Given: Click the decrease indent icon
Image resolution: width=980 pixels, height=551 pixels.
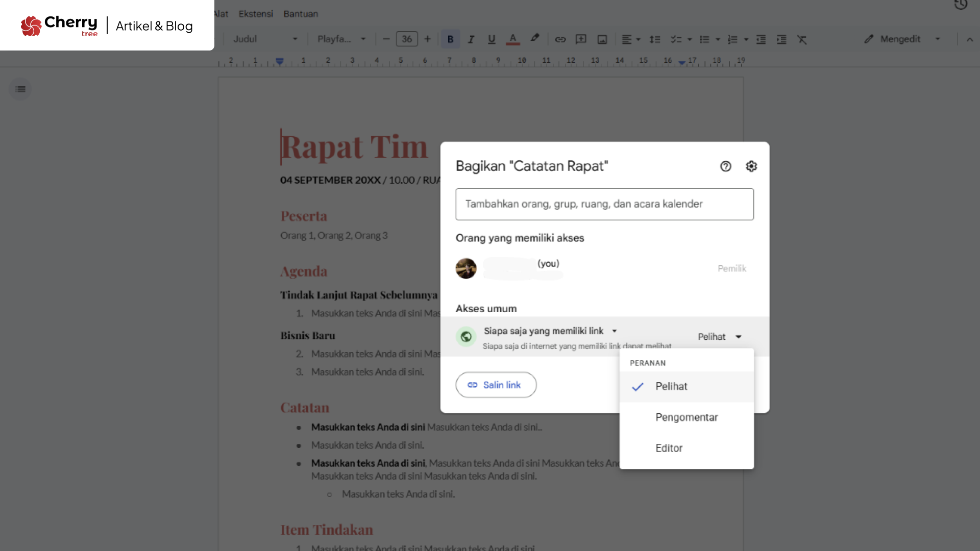Looking at the screenshot, I should coord(761,39).
